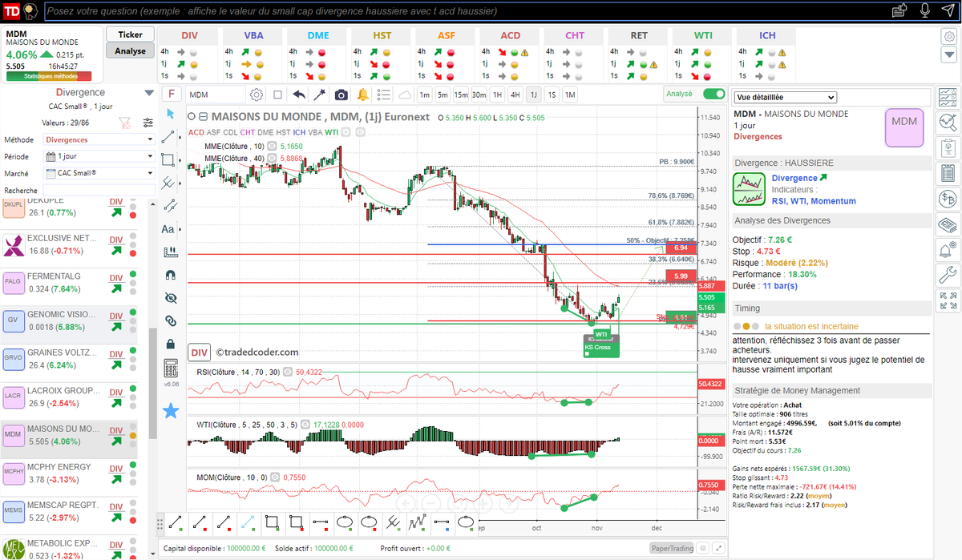Toggle the Analysé switch off
Viewport: 962px width, 560px height.
tap(713, 94)
